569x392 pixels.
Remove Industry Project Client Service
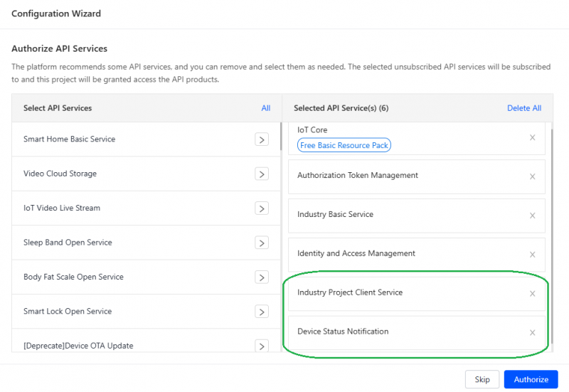click(532, 293)
